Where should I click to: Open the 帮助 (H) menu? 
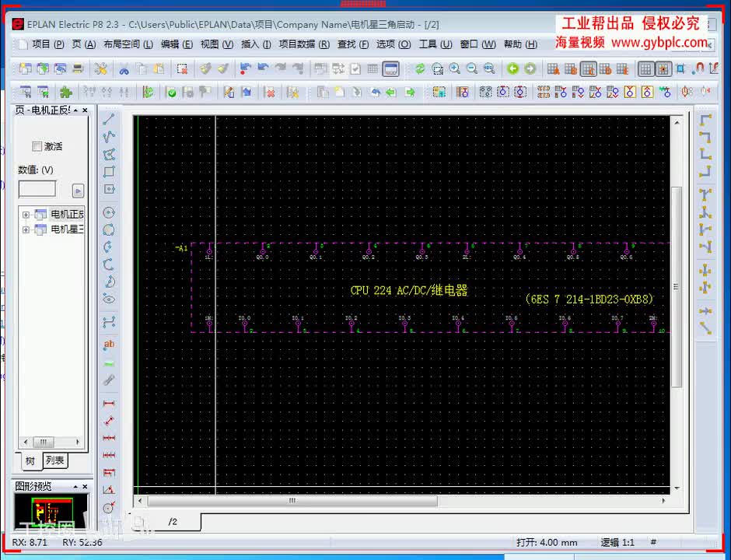(x=521, y=44)
